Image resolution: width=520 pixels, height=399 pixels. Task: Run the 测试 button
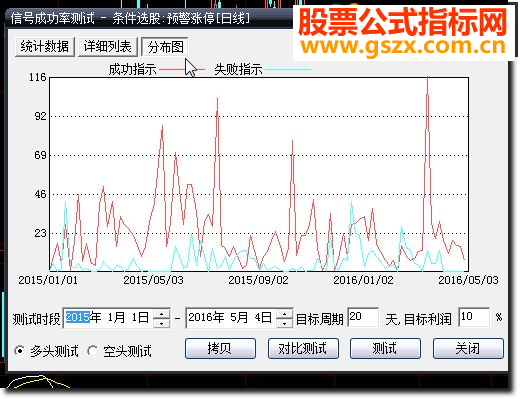[x=385, y=349]
